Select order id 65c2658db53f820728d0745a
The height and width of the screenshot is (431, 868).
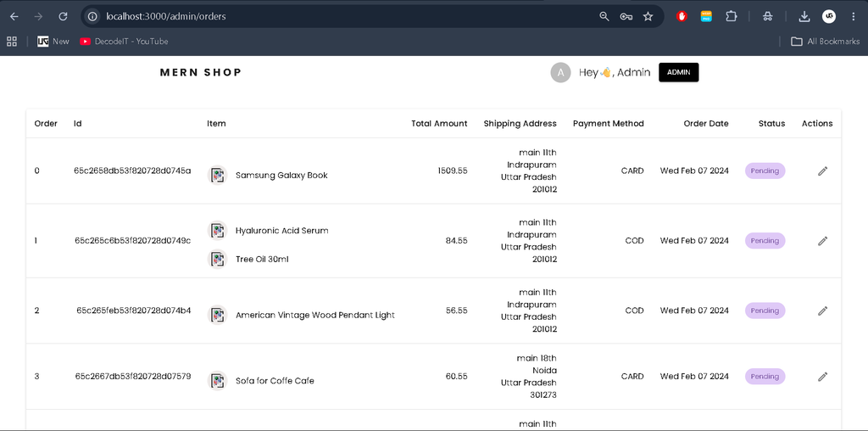(x=132, y=171)
